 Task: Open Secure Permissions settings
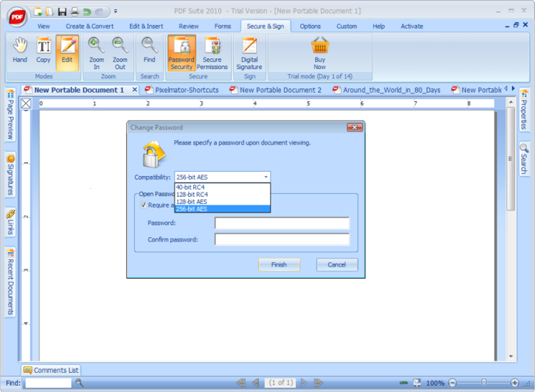[212, 52]
